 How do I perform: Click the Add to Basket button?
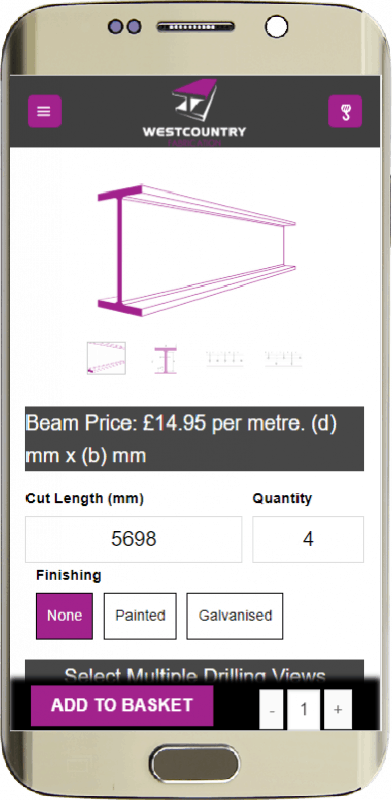[122, 705]
